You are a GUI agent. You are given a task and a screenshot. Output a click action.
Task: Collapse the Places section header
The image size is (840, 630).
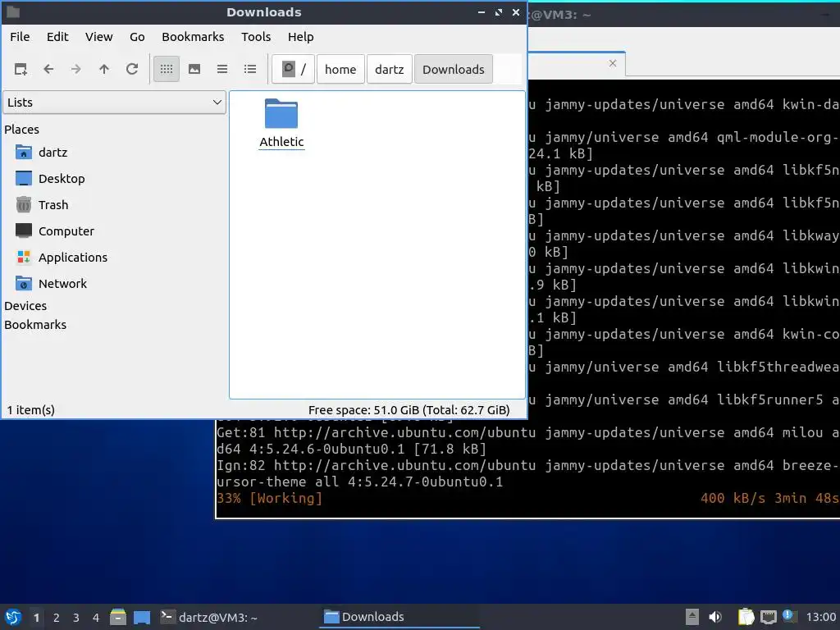coord(22,130)
